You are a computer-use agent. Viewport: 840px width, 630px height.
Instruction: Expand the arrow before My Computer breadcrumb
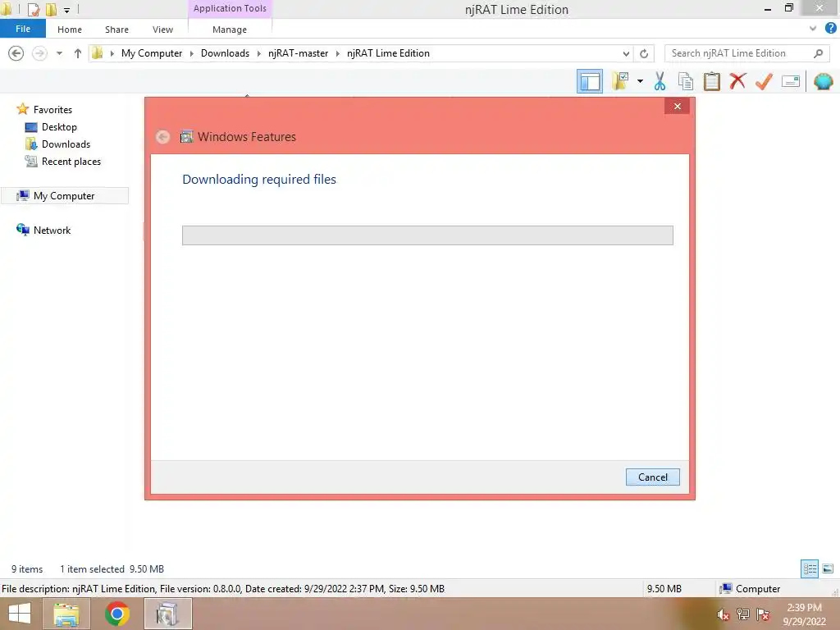click(x=112, y=53)
